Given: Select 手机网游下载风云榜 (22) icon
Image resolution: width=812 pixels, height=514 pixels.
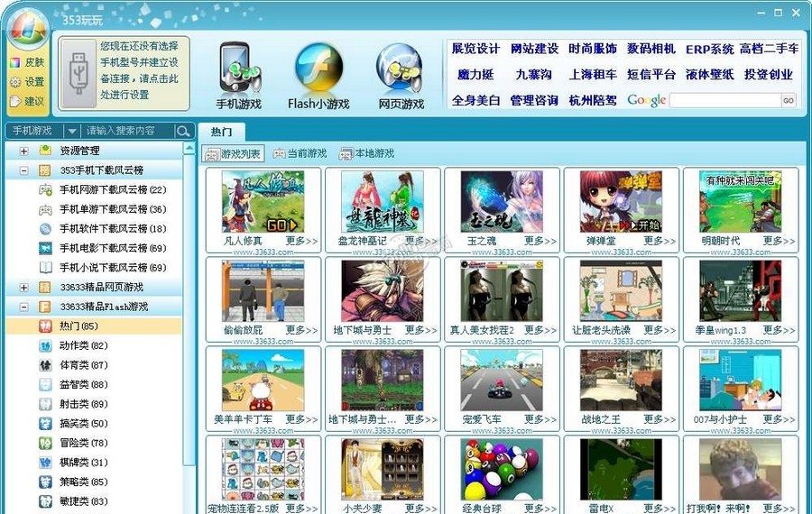Looking at the screenshot, I should click(x=46, y=190).
